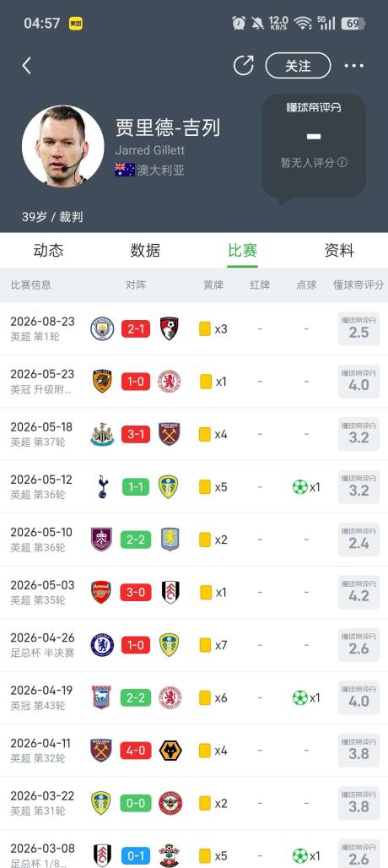Tap the Chelsea crest in FA Cup semi-final row
This screenshot has width=388, height=868.
click(102, 645)
